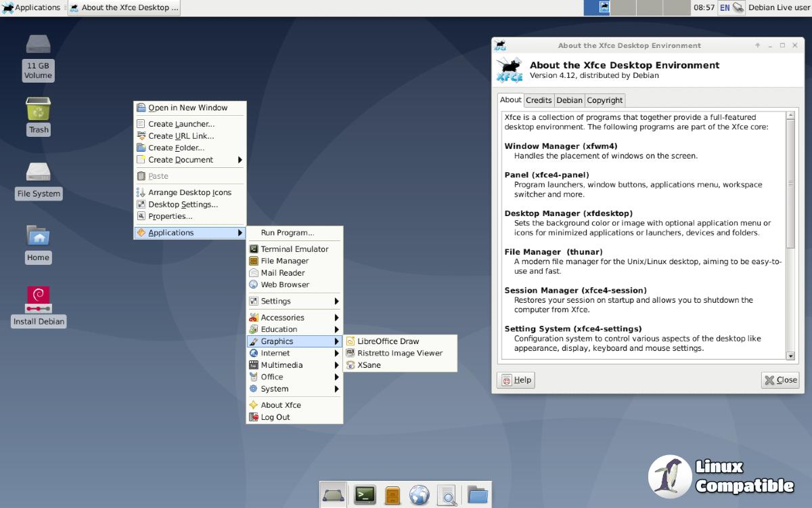The image size is (812, 508).
Task: Click the application finder magnifier in dock
Action: 447,495
